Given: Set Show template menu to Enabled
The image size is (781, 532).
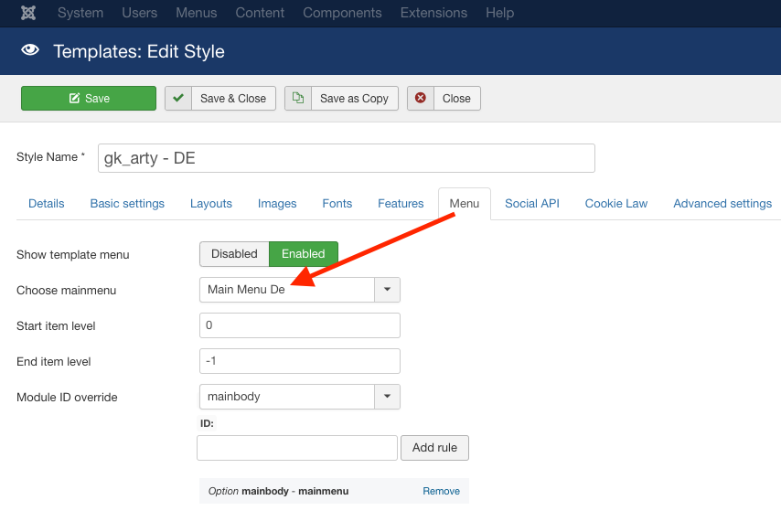Looking at the screenshot, I should 303,254.
